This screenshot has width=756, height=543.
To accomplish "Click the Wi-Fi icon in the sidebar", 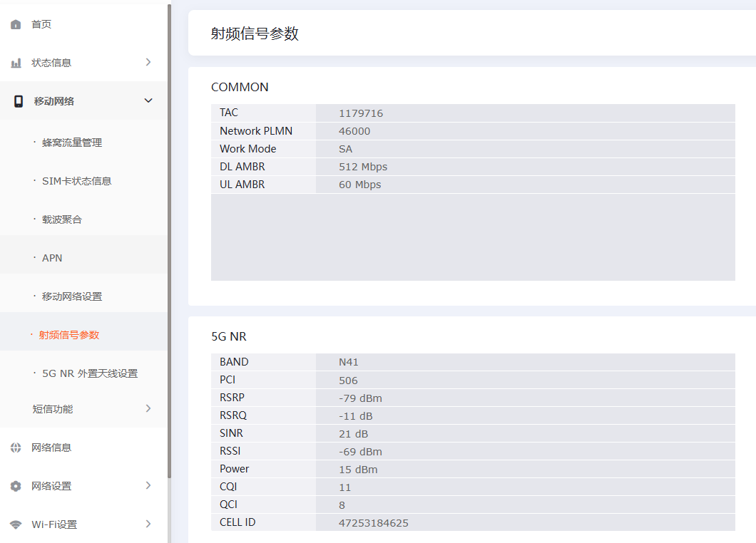I will (16, 524).
